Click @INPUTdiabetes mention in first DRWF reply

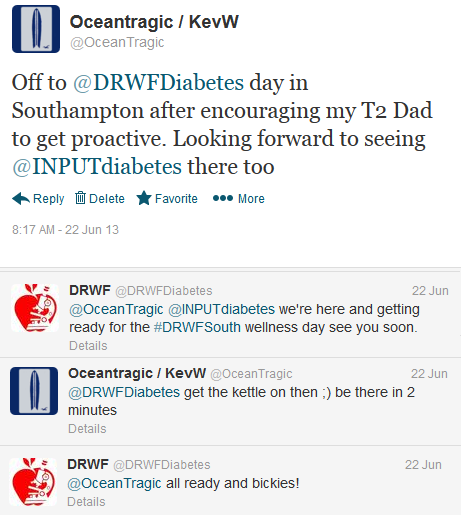[222, 309]
